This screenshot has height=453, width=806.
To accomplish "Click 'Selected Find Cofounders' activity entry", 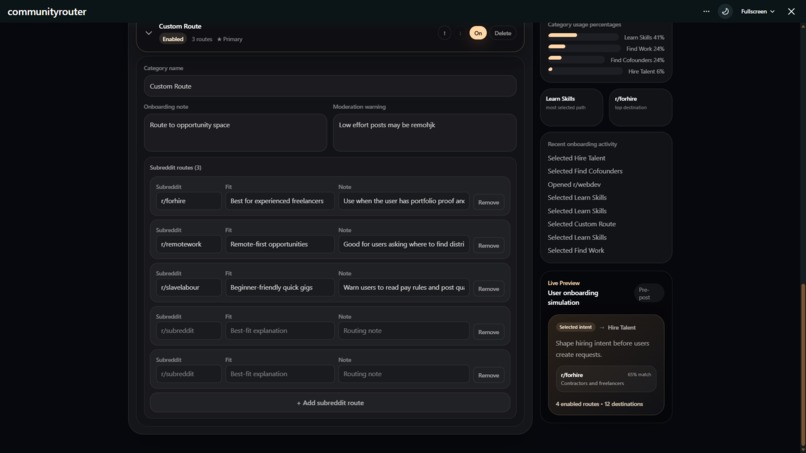I will 585,171.
